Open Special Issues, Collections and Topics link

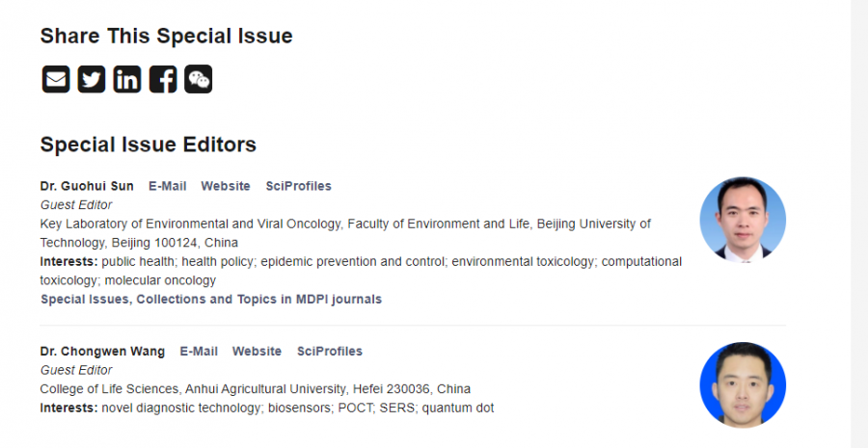pos(210,300)
